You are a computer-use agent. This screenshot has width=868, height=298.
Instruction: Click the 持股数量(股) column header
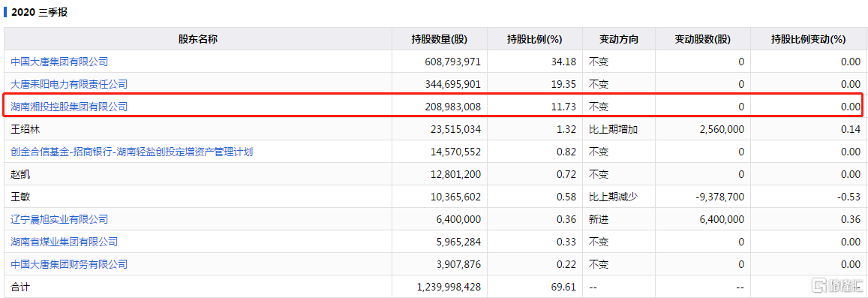coord(440,39)
